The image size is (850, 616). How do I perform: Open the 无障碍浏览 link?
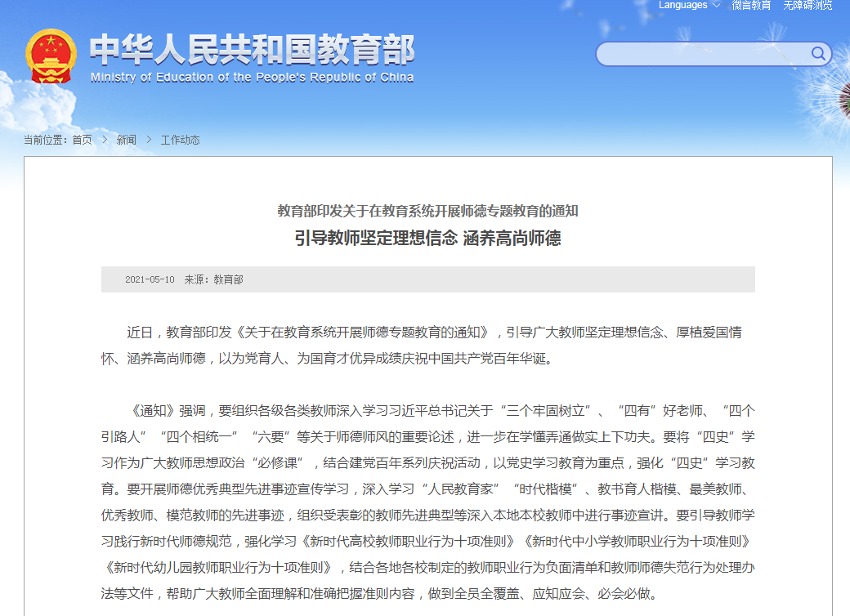807,6
